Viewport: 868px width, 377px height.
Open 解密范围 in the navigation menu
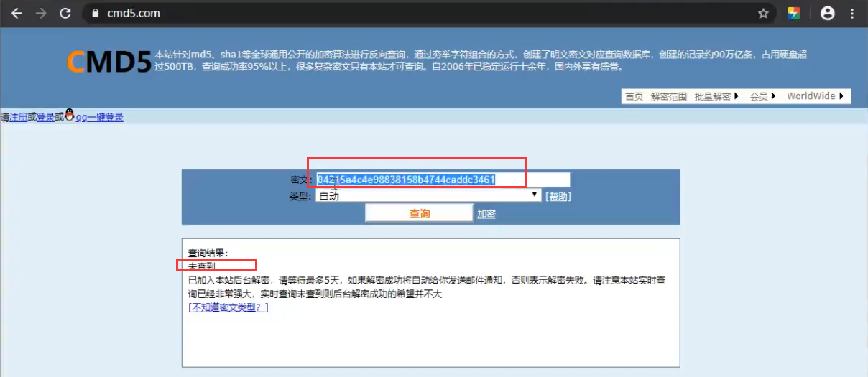pyautogui.click(x=668, y=96)
